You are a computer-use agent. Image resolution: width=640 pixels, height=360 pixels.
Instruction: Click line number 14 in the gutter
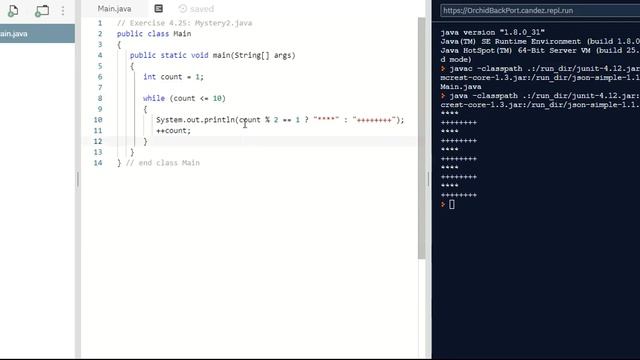pos(98,163)
